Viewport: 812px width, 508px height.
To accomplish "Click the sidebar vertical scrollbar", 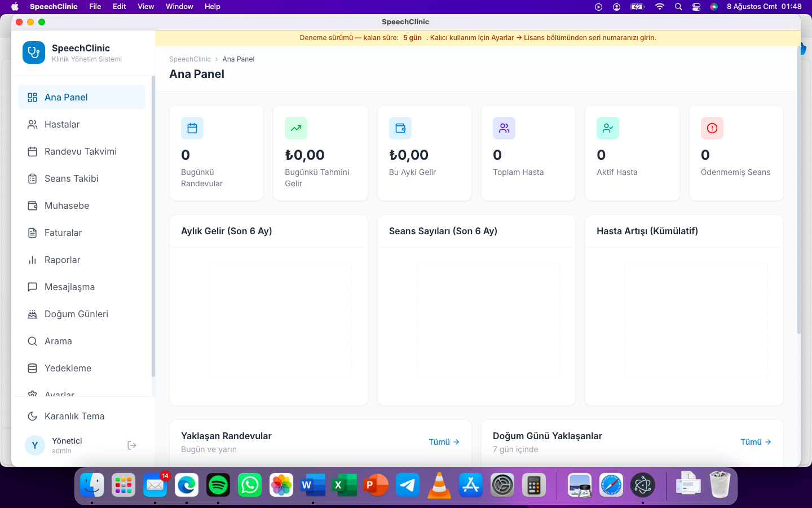I will (153, 226).
